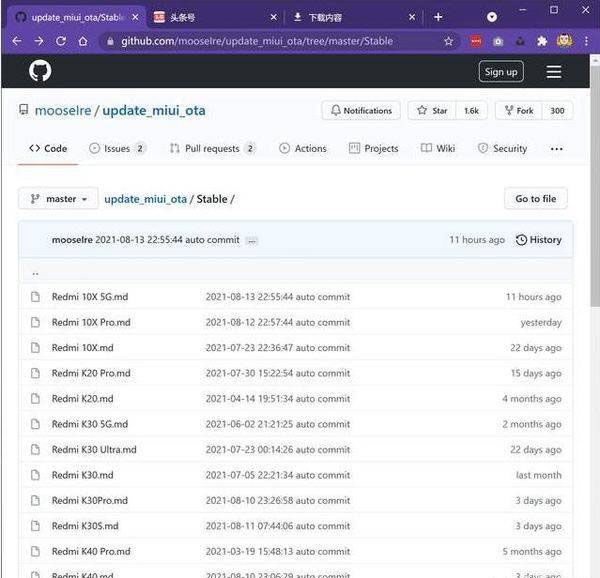This screenshot has width=600, height=578.
Task: Click the GitHub logo icon
Action: pos(40,71)
